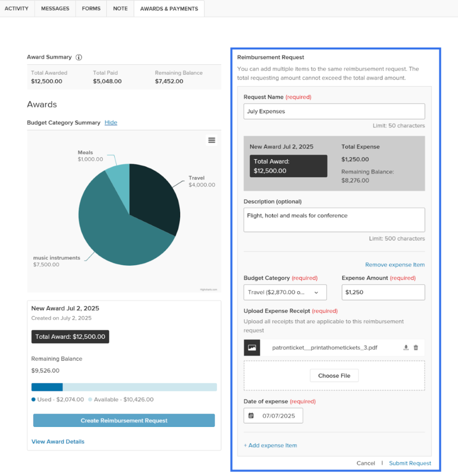This screenshot has width=458, height=476.
Task: Click the Date of expense field
Action: pyautogui.click(x=273, y=415)
